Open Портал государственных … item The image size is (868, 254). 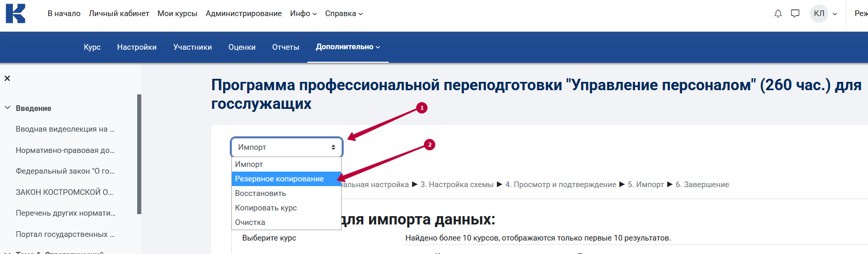[65, 234]
